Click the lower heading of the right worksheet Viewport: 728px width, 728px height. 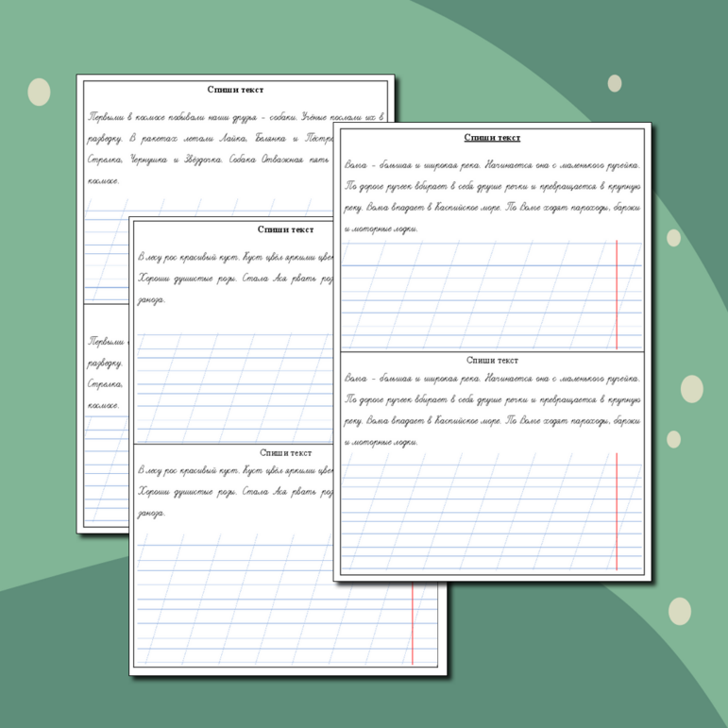492,360
